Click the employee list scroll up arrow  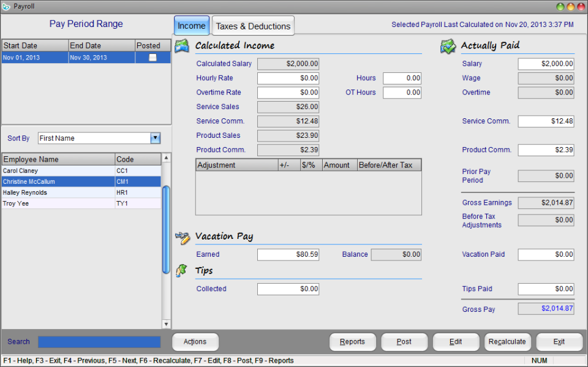pyautogui.click(x=166, y=157)
